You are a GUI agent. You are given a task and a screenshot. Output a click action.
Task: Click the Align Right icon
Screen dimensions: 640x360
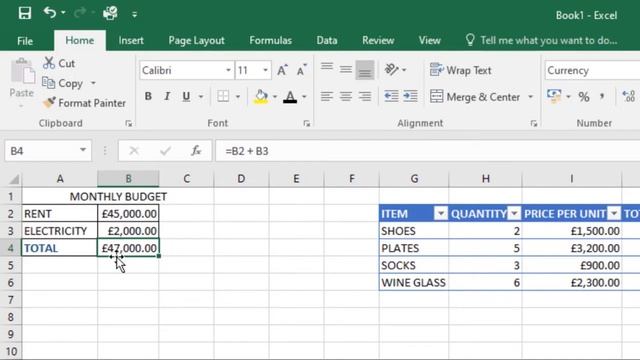[x=365, y=96]
